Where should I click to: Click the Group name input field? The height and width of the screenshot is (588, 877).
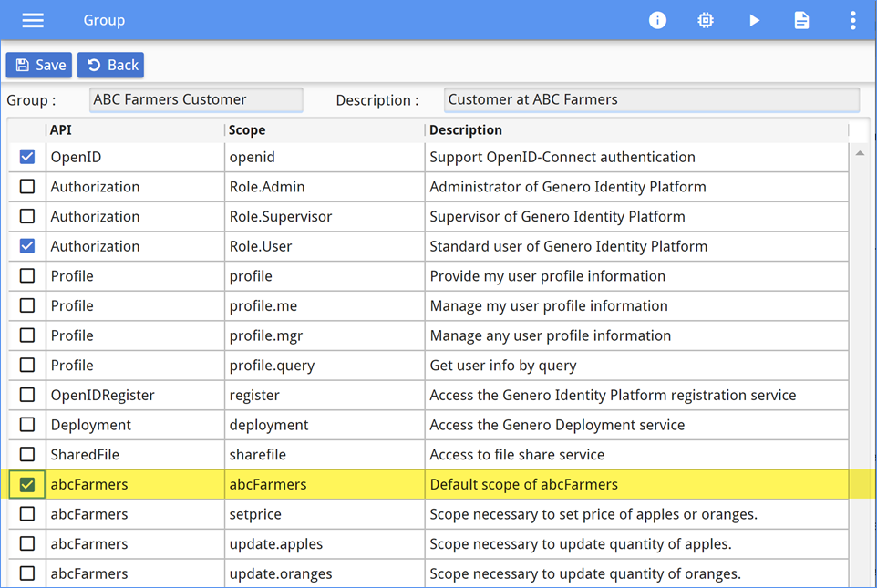tap(196, 99)
